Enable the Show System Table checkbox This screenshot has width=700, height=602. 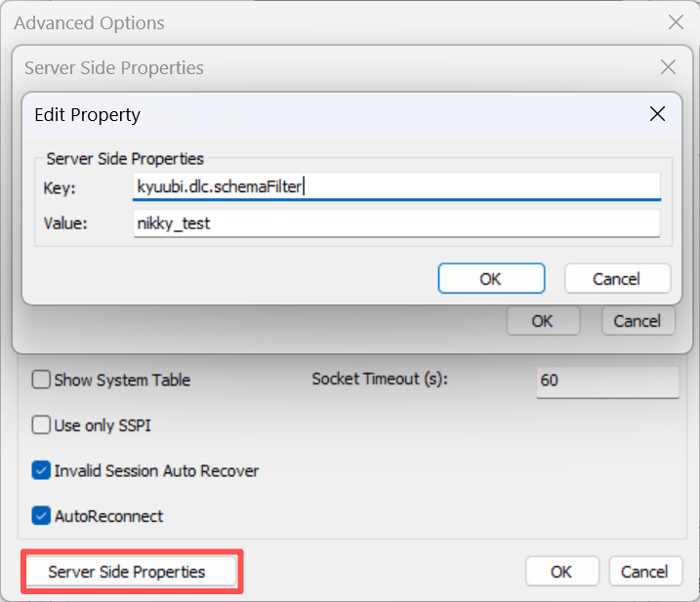point(41,381)
